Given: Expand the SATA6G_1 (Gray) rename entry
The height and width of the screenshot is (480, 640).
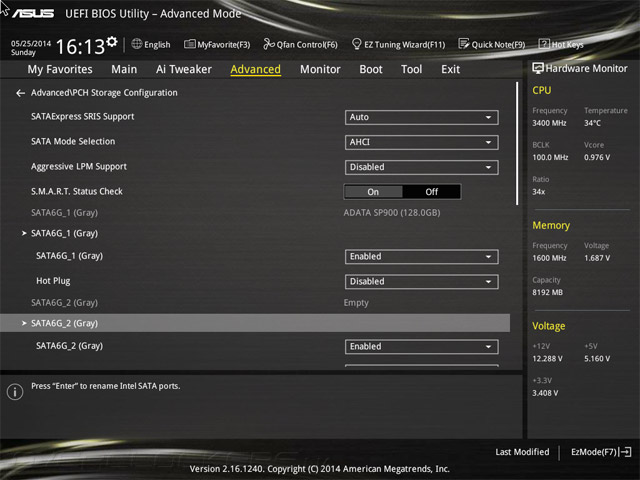Looking at the screenshot, I should pos(64,233).
